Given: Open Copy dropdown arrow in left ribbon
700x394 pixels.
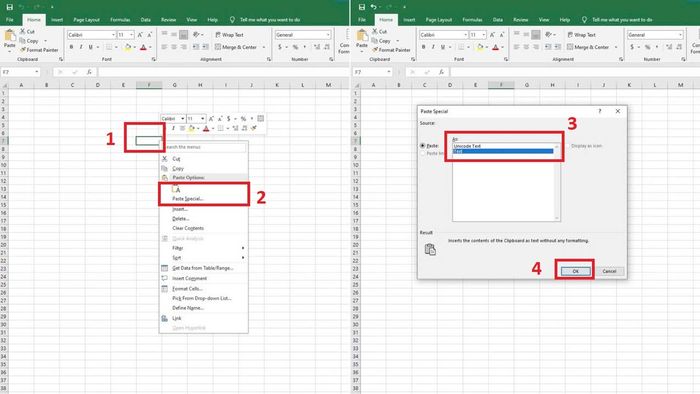Looking at the screenshot, I should 46,41.
